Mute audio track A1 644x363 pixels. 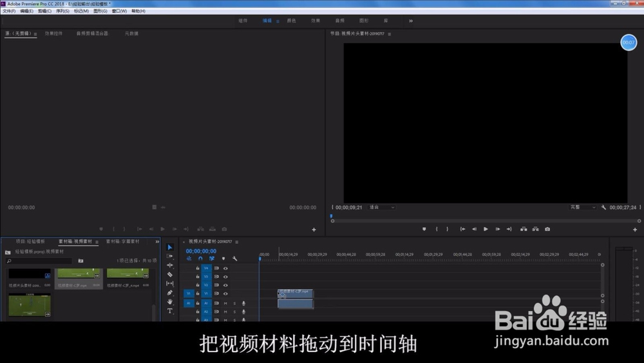click(225, 304)
